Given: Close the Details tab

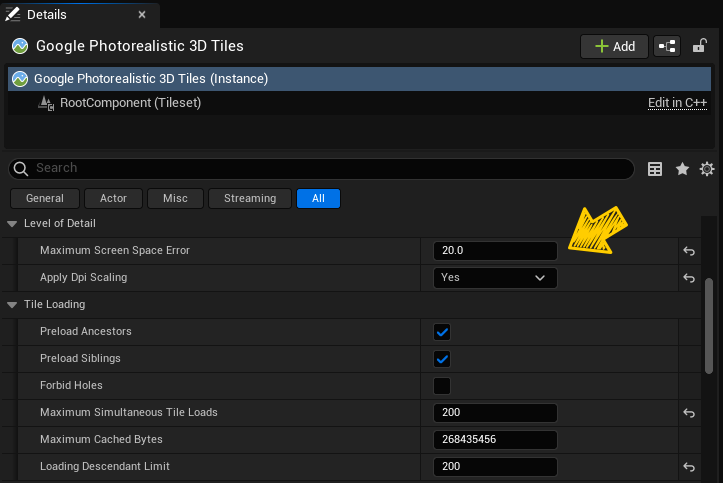Looking at the screenshot, I should tap(142, 15).
